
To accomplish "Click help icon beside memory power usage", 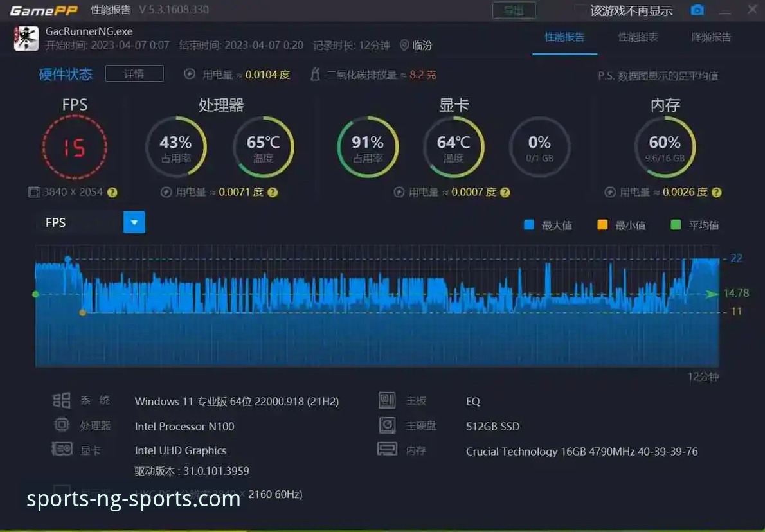I will 716,192.
